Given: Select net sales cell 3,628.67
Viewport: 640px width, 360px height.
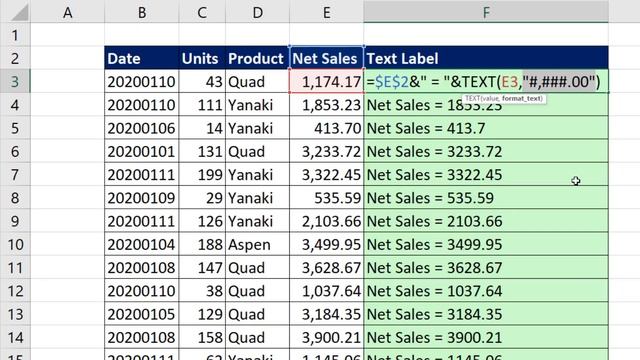Looking at the screenshot, I should tap(327, 268).
